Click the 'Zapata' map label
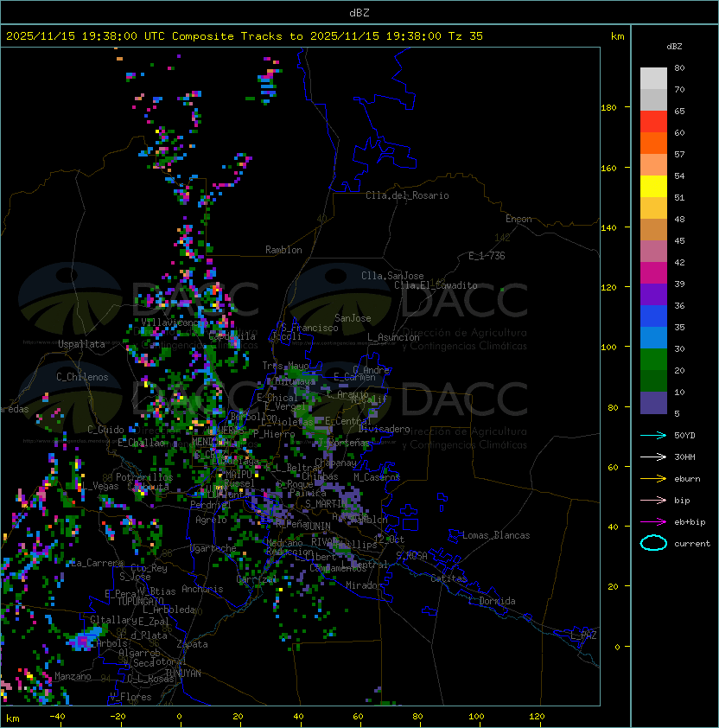This screenshot has width=719, height=728. click(192, 644)
